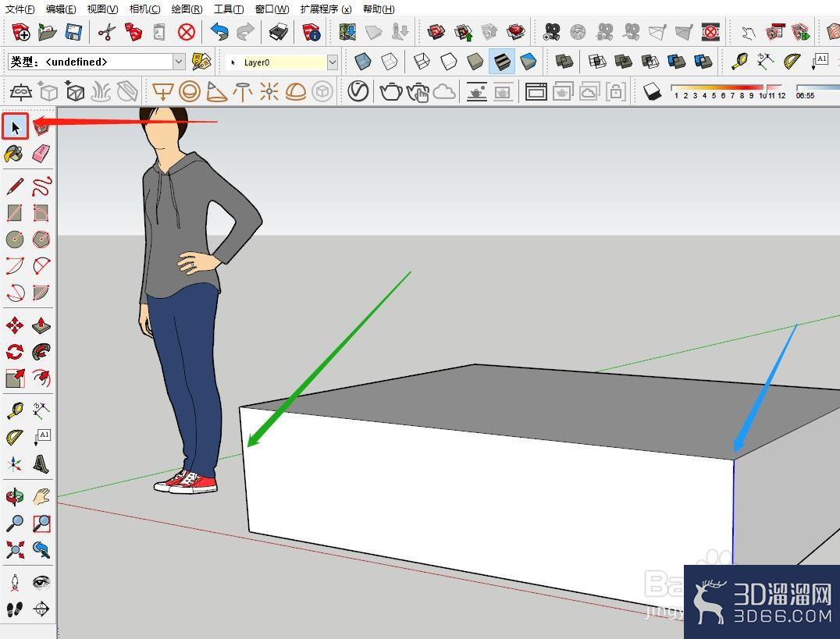Switch to Wireframe face style
The height and width of the screenshot is (639, 840).
(x=422, y=62)
